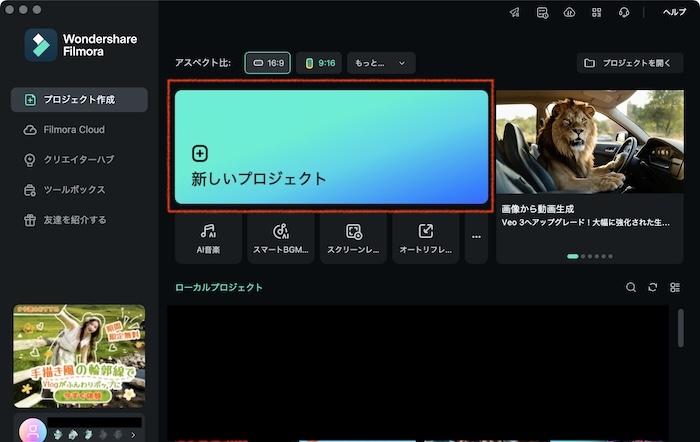
Task: Launch the AI音楽 tool
Action: 208,238
